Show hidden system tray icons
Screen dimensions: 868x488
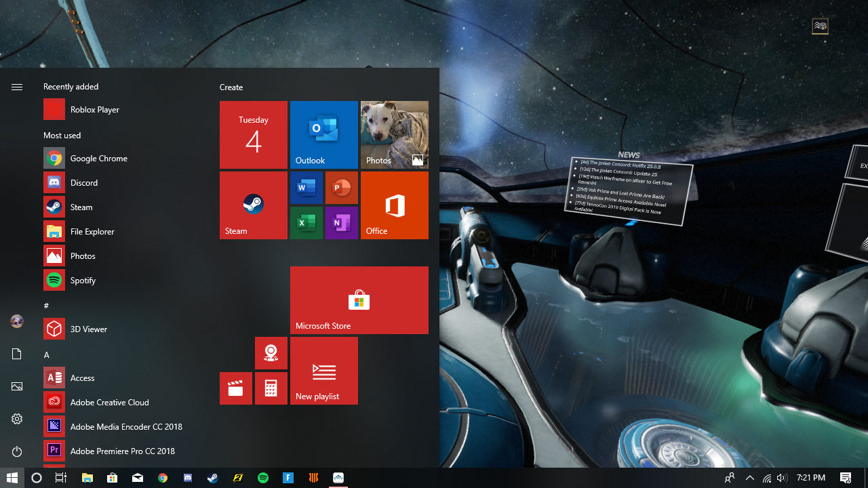pos(749,478)
